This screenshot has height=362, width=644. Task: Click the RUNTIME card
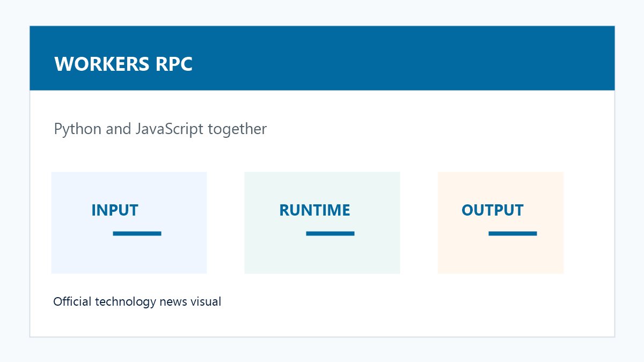[322, 223]
